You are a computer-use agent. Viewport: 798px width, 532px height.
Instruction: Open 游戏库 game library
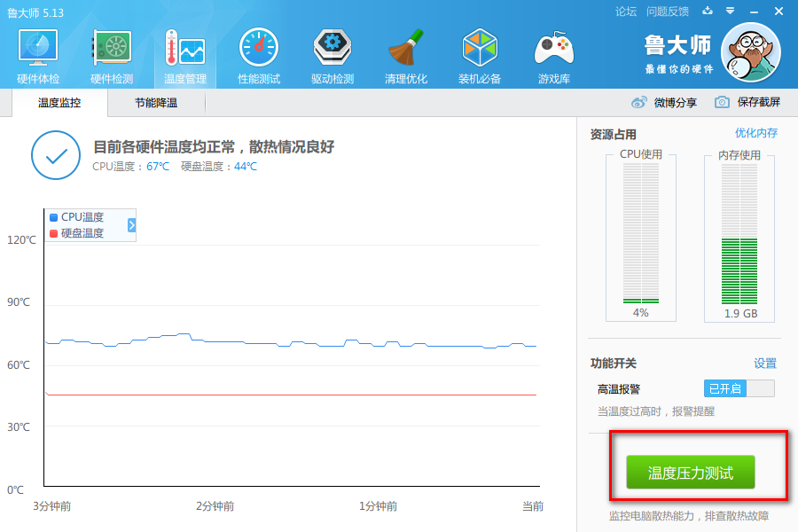pos(553,56)
